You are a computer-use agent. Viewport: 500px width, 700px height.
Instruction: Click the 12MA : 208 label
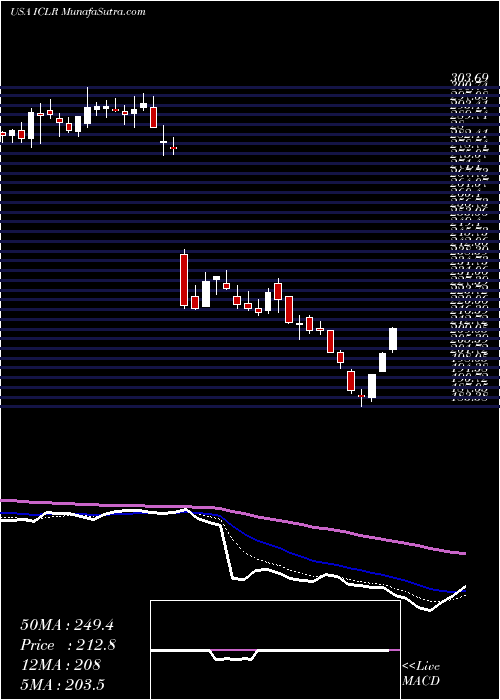coord(60,665)
